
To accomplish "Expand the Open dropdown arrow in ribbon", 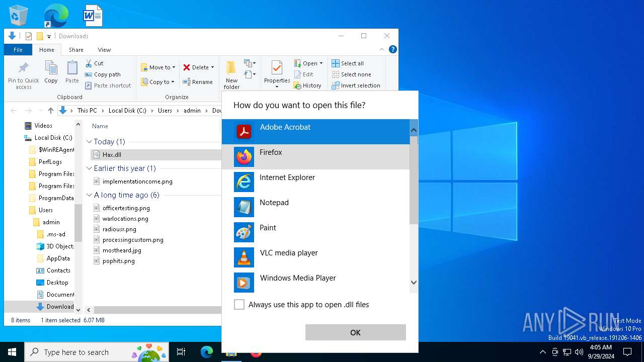I will tap(321, 63).
